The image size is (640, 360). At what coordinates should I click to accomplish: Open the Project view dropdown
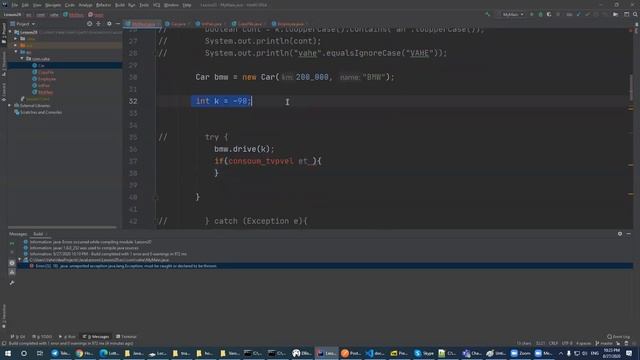click(23, 24)
